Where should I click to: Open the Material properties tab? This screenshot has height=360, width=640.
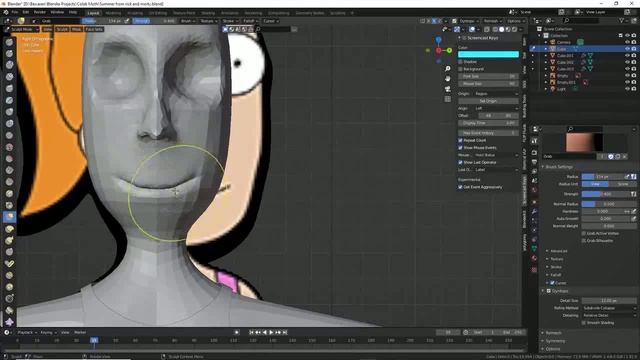pos(534,258)
